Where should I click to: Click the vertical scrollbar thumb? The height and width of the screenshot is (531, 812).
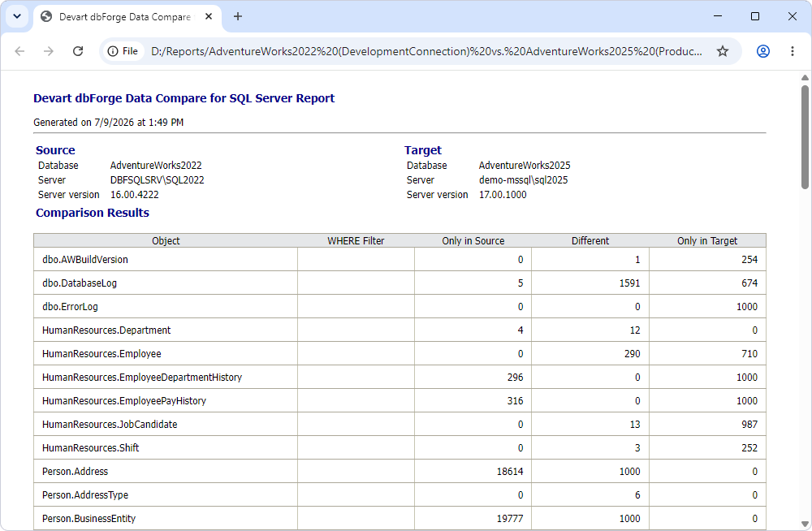805,137
